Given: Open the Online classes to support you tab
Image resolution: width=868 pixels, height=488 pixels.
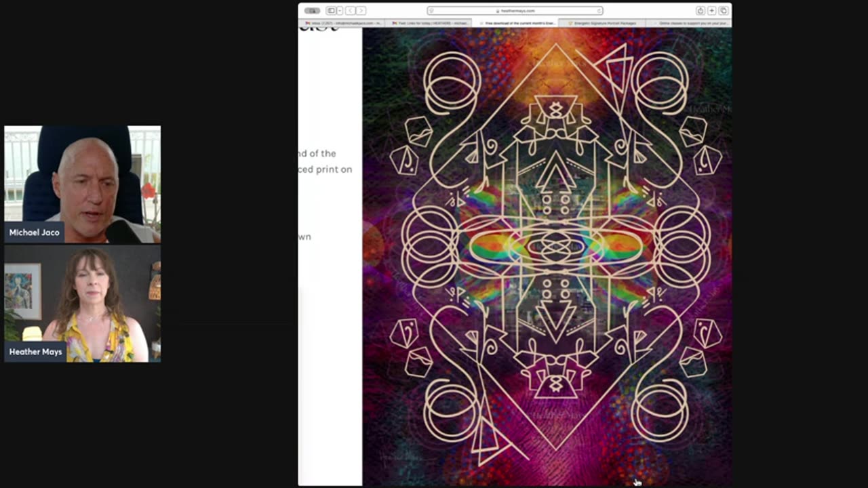Looking at the screenshot, I should (x=688, y=23).
